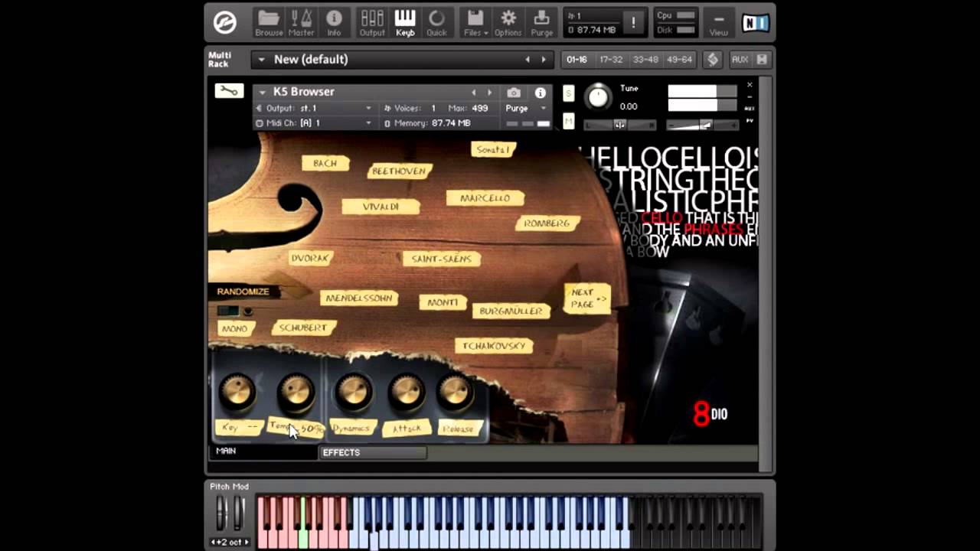Switch to channels 17-32 page
Screen dimensions: 980x551
[611, 60]
